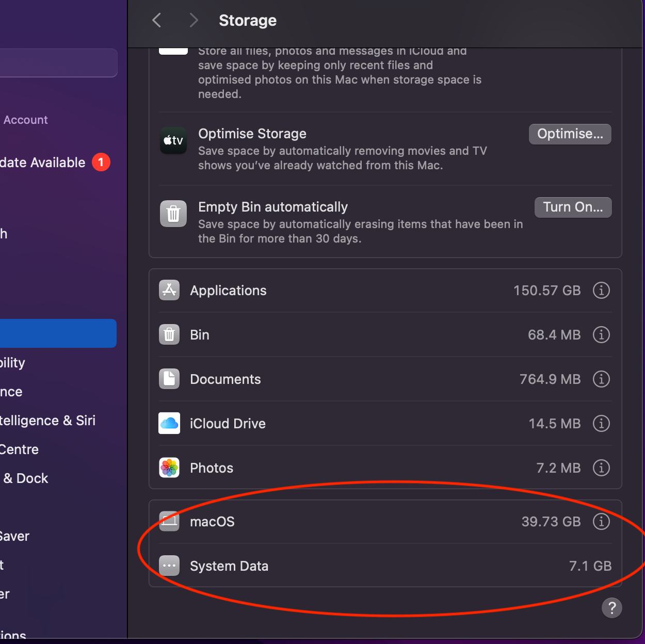Click the Bin row trash icon
Viewport: 645px width, 644px height.
click(169, 334)
